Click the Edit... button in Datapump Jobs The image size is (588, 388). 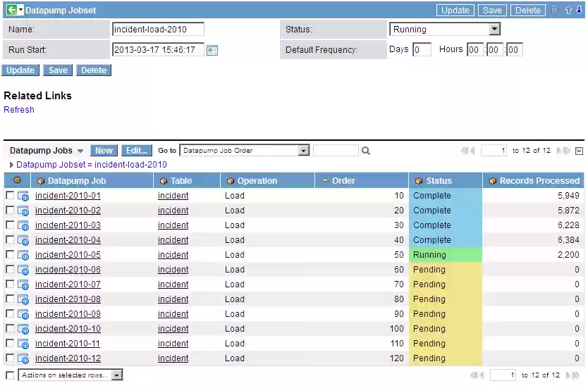click(x=137, y=151)
